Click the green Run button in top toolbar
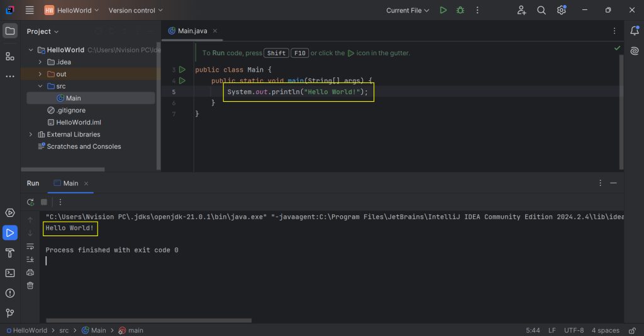 [443, 10]
